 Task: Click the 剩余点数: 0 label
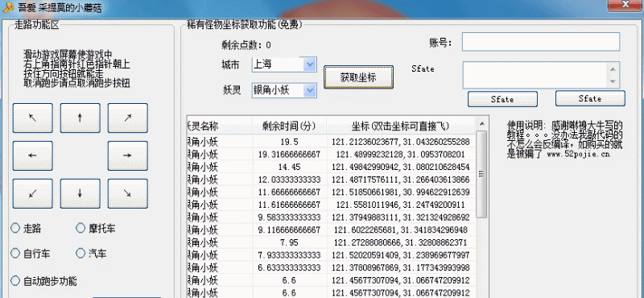[246, 45]
